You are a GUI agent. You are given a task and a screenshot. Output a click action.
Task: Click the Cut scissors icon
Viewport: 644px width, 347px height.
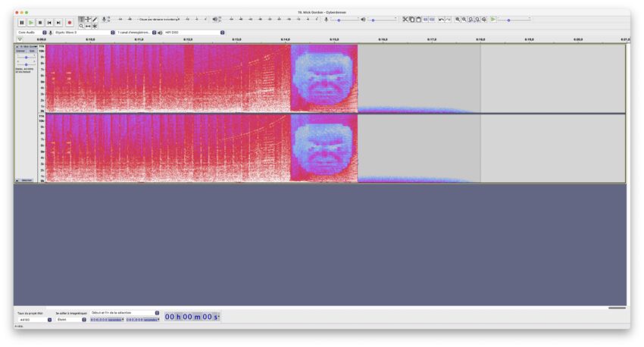point(405,19)
